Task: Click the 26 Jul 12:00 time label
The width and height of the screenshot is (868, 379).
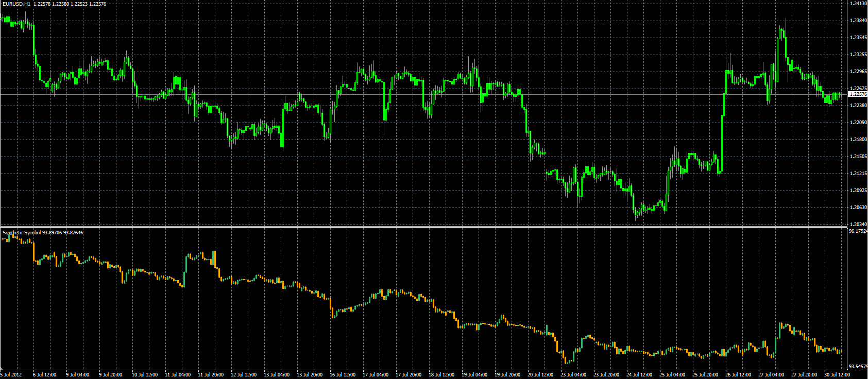Action: [738, 375]
